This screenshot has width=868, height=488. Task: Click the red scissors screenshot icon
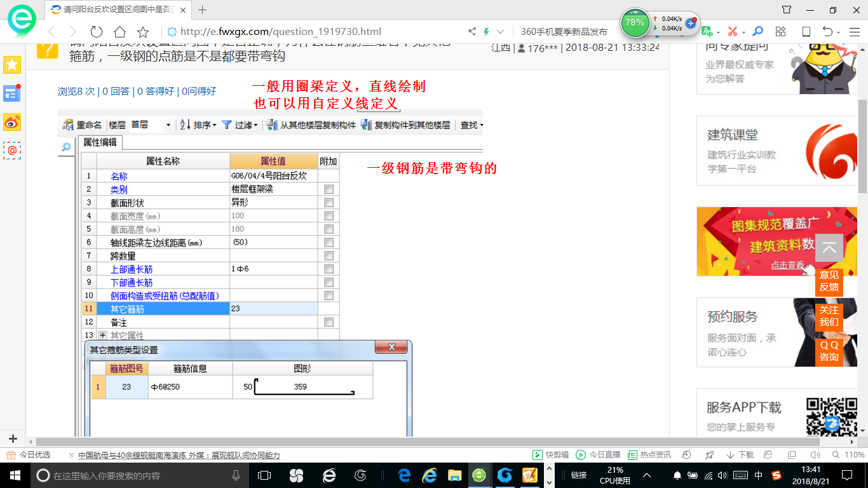(x=732, y=32)
